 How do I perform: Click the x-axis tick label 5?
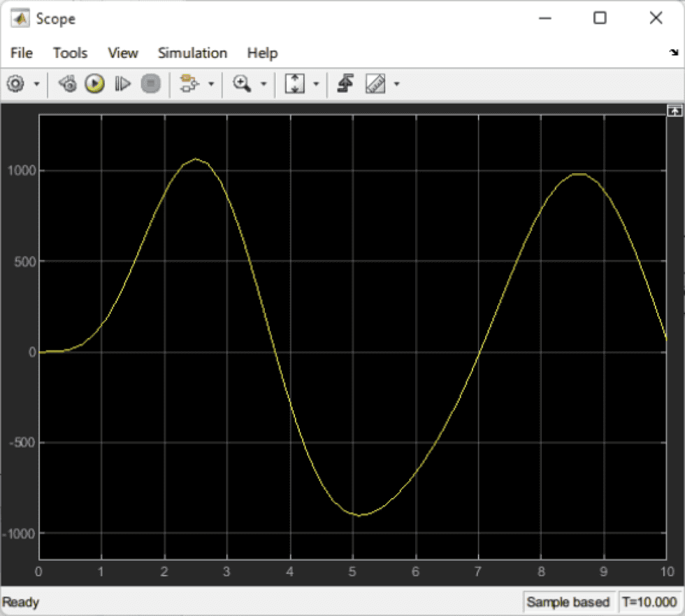[x=352, y=571]
